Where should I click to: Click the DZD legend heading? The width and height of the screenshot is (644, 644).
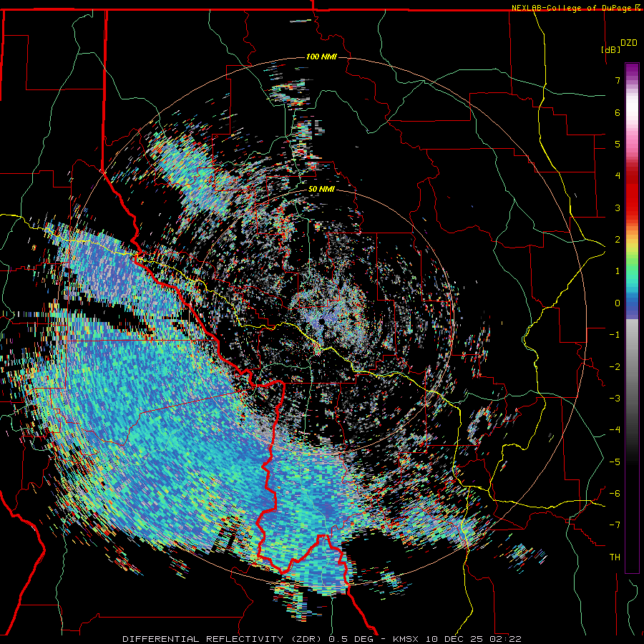[629, 42]
